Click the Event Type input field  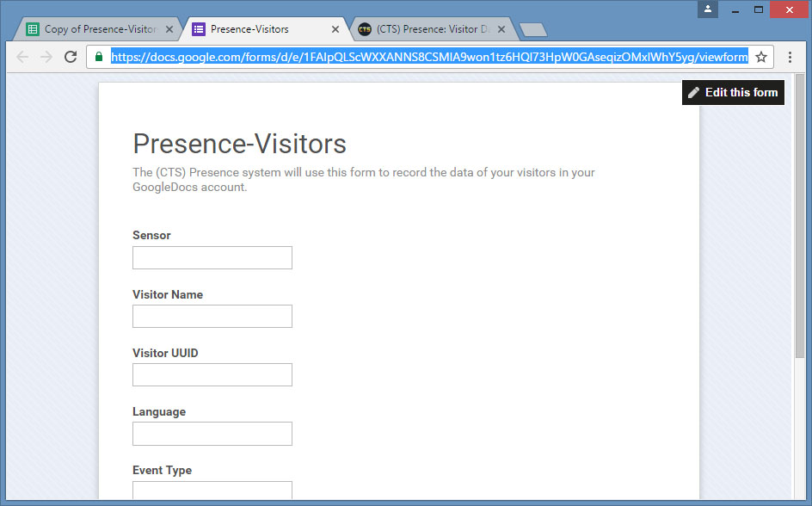[x=212, y=490]
